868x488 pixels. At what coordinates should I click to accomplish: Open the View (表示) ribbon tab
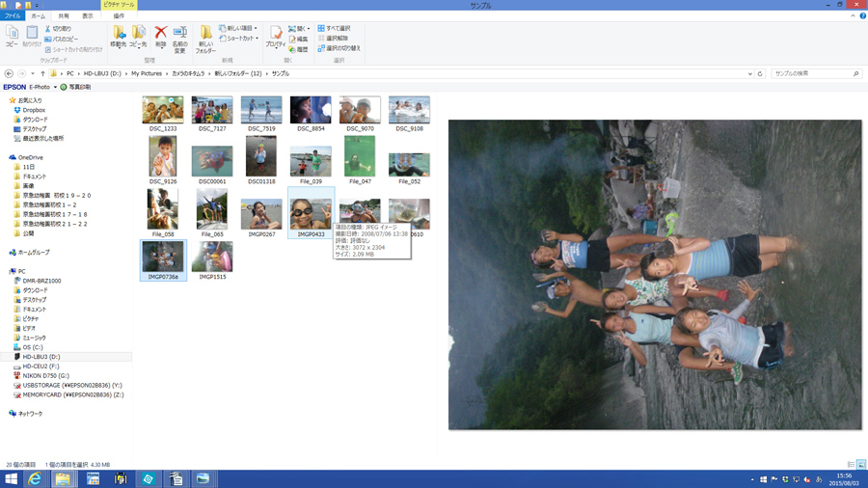pyautogui.click(x=87, y=16)
